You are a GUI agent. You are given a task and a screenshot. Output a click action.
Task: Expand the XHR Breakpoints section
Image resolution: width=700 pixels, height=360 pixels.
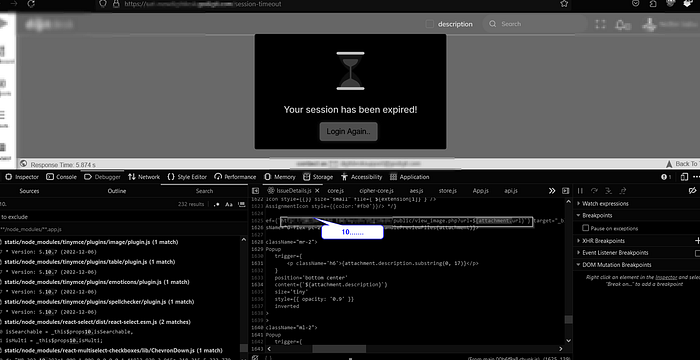603,241
